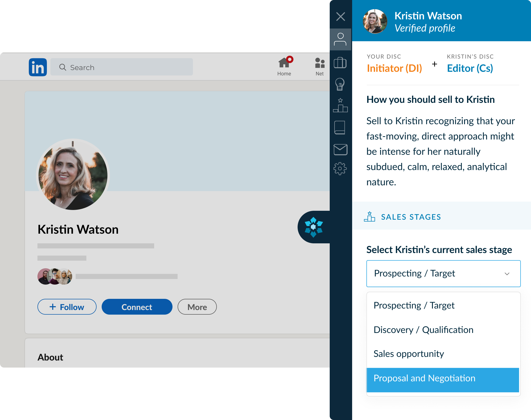The height and width of the screenshot is (420, 531).
Task: Click the Connect button
Action: coord(137,307)
